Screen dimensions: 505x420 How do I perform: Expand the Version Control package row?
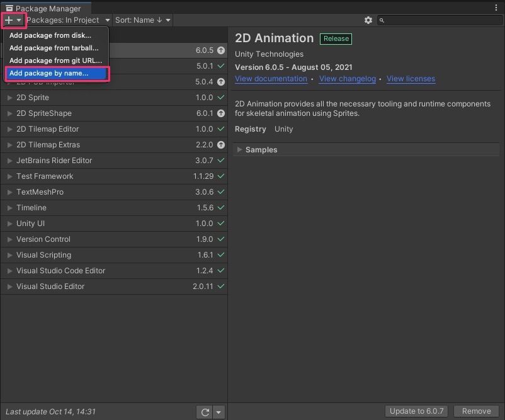point(9,239)
